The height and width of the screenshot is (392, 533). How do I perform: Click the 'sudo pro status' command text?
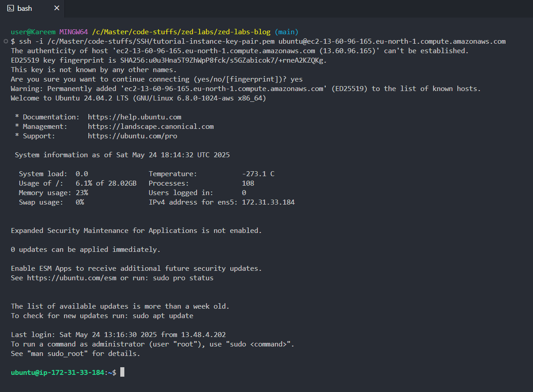pyautogui.click(x=183, y=278)
